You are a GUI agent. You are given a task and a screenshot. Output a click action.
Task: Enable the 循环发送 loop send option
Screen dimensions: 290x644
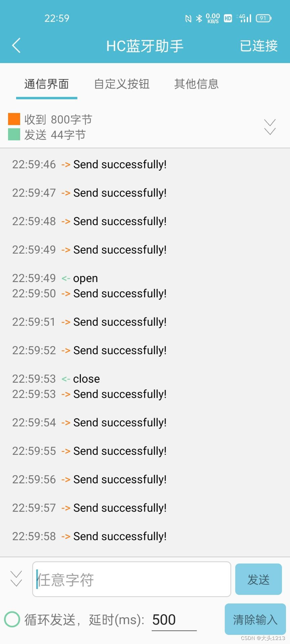12,620
